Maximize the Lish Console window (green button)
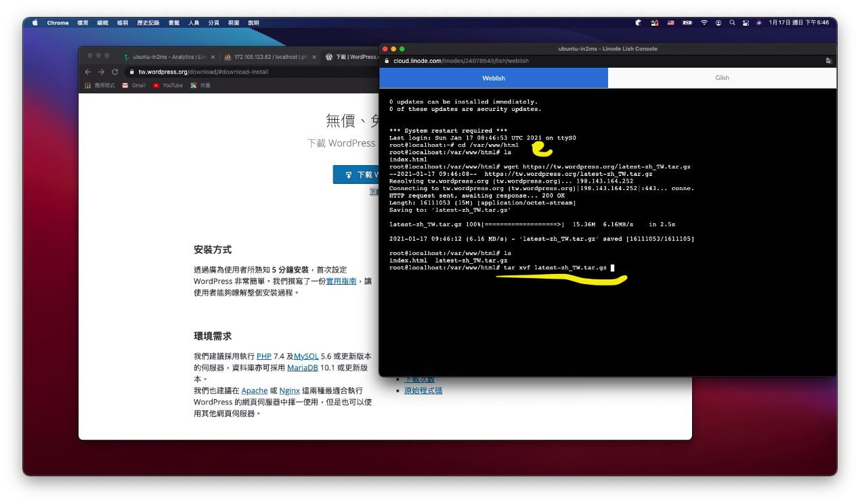 [402, 49]
